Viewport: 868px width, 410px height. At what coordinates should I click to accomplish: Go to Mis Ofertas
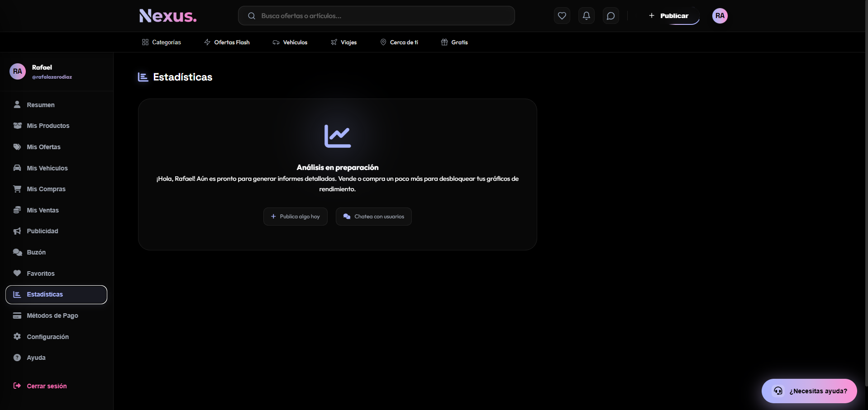click(56, 147)
